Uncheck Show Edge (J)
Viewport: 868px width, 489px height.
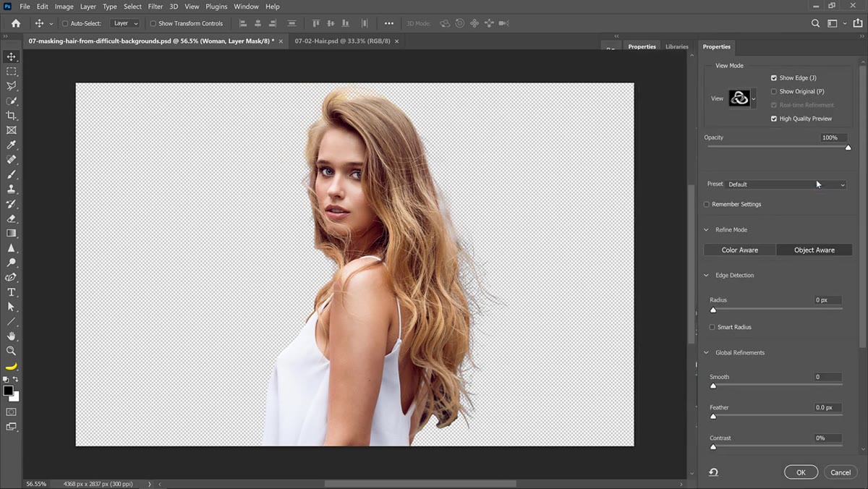click(774, 77)
